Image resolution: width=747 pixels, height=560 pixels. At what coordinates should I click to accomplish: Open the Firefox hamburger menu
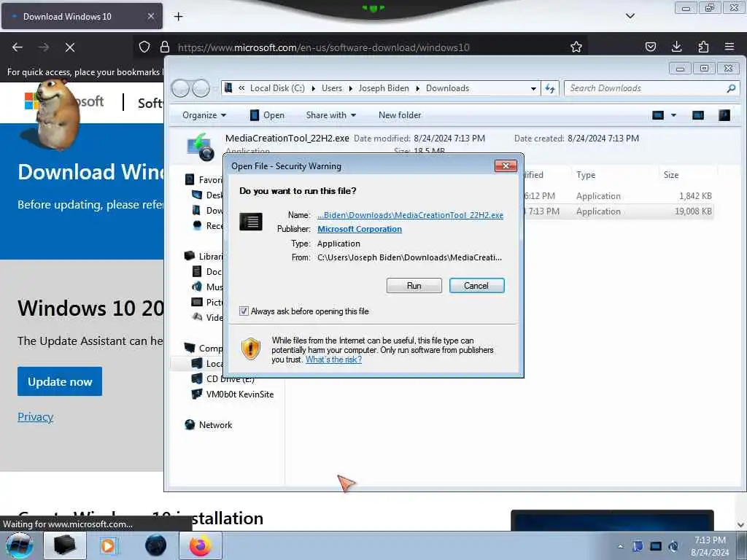(729, 47)
